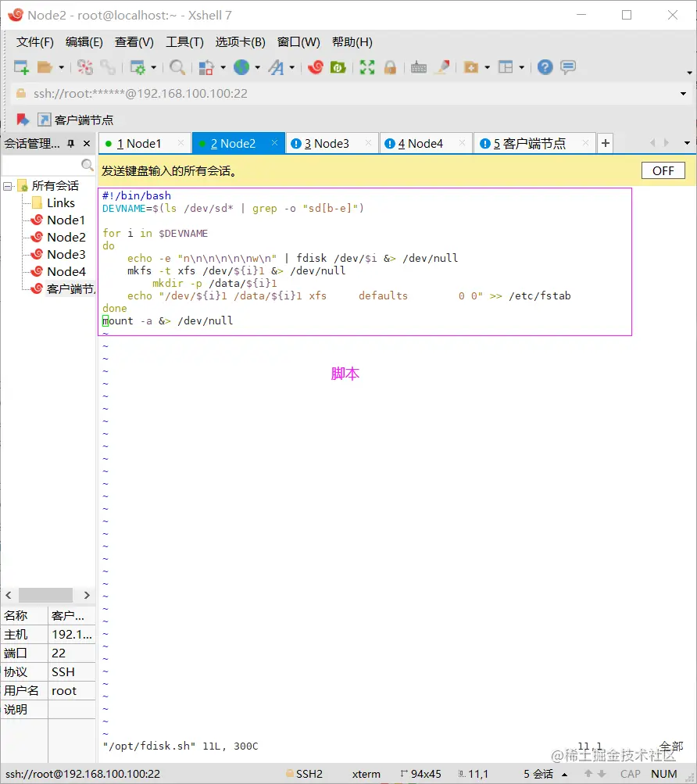This screenshot has width=697, height=784.
Task: Select 客户端节点 session in the tree
Action: 63,289
